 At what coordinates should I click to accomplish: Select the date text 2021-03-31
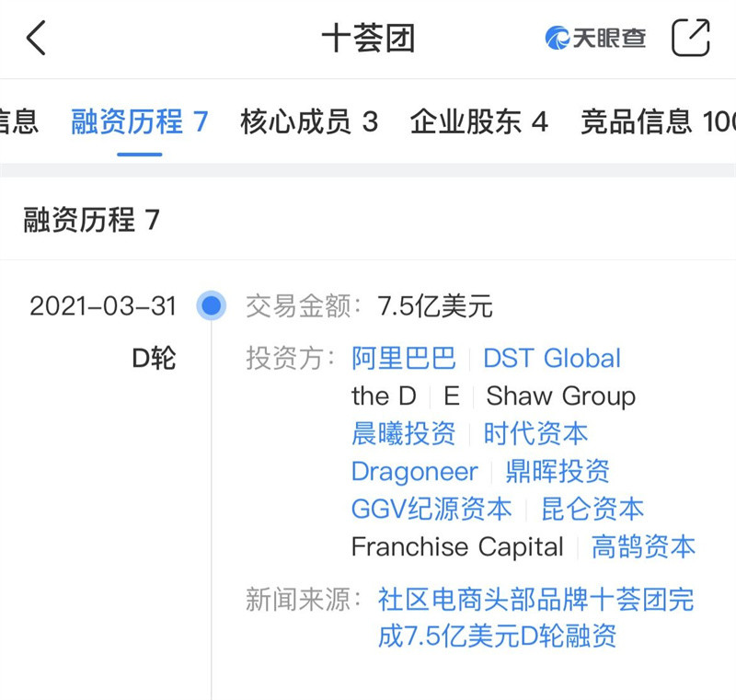pos(103,306)
